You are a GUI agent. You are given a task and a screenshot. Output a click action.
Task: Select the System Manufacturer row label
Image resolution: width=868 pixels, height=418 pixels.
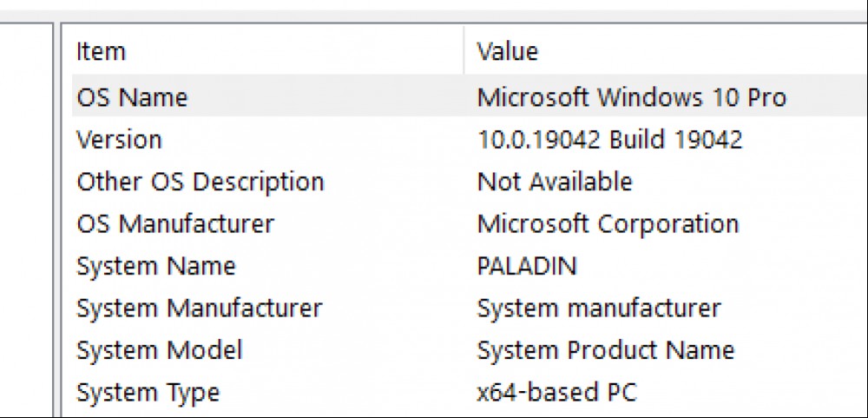click(199, 309)
